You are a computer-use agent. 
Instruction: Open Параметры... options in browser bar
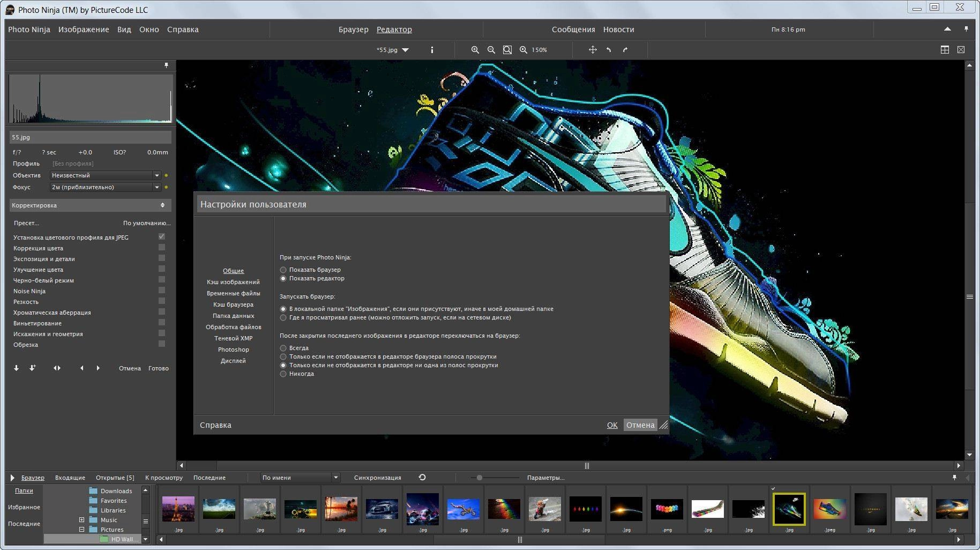(x=545, y=478)
